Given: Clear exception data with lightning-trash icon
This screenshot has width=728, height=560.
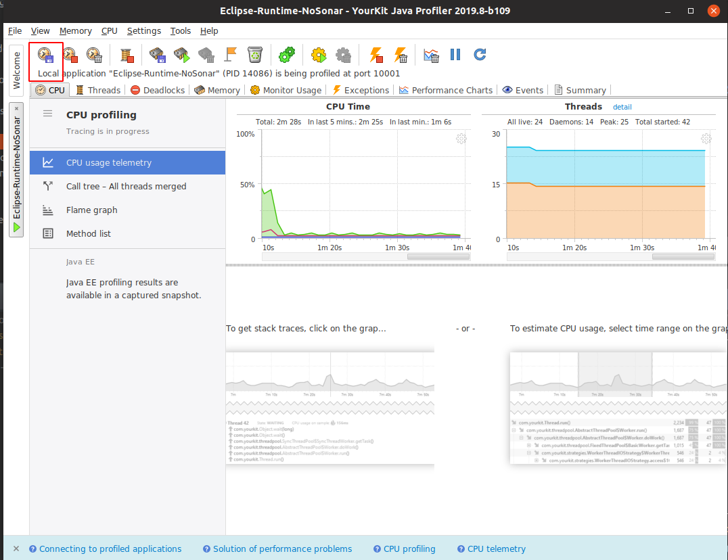Looking at the screenshot, I should [401, 55].
